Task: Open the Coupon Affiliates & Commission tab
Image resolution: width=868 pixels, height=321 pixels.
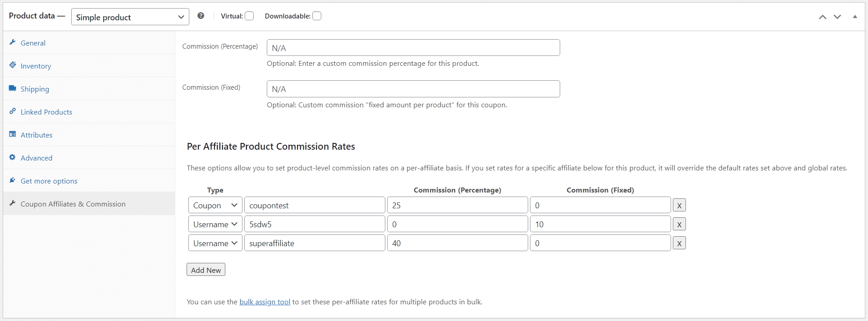Action: (x=89, y=204)
